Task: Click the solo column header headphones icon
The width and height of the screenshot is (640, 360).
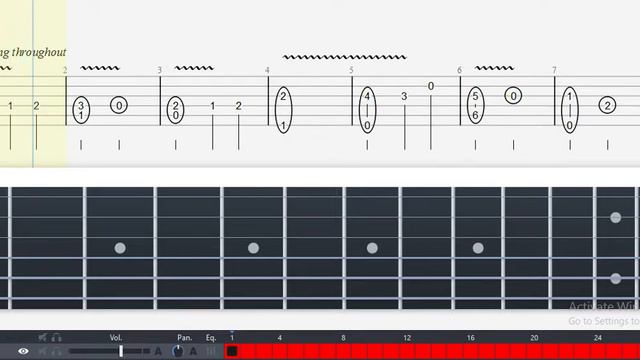Action: [56, 337]
